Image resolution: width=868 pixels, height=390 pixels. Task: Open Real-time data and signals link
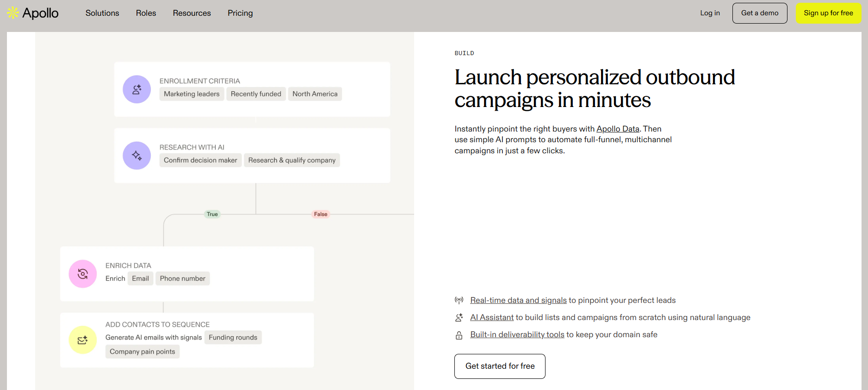(518, 300)
